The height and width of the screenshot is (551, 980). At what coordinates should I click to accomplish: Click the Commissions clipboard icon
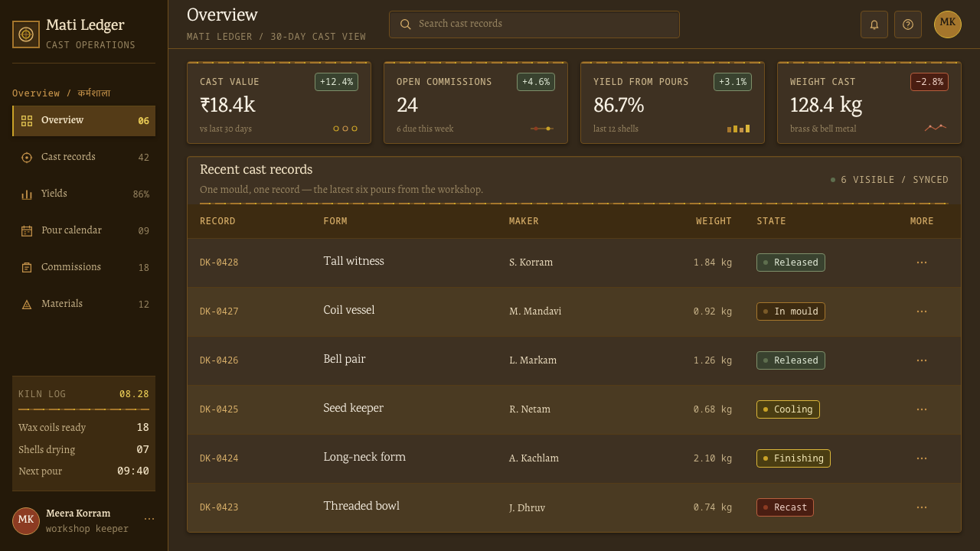pyautogui.click(x=27, y=268)
